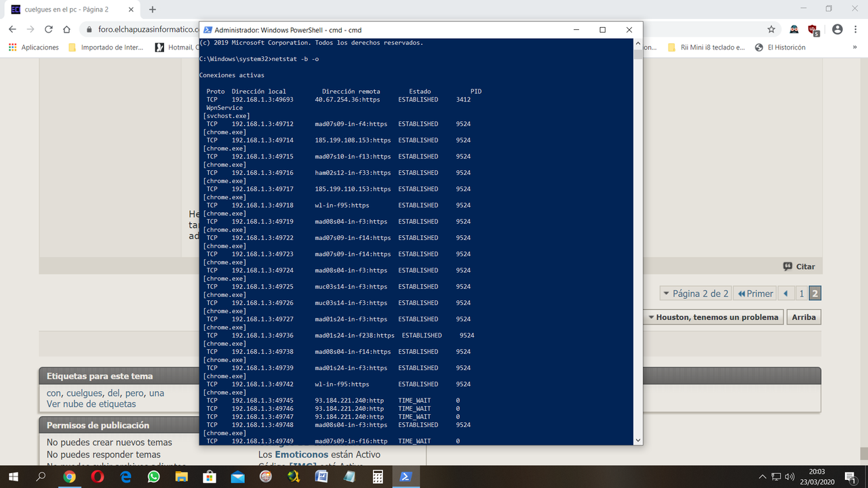Click 'Conexiones activas' in PowerShell output
Screen dimensions: 868x488
232,75
